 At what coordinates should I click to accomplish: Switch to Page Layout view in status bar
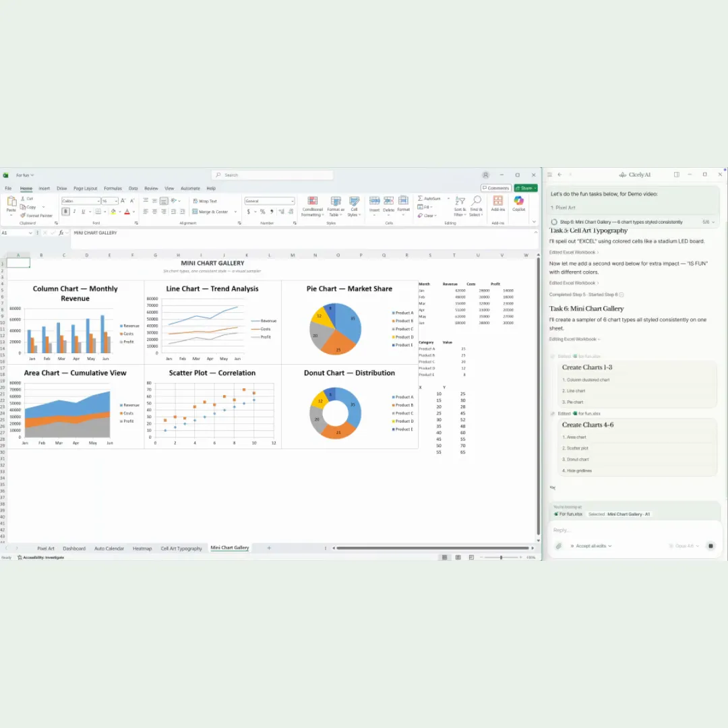458,557
